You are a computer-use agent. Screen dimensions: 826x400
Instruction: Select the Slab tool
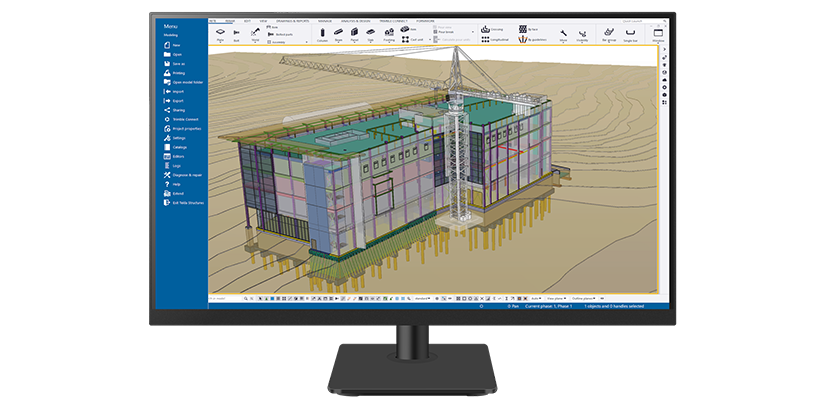(370, 34)
